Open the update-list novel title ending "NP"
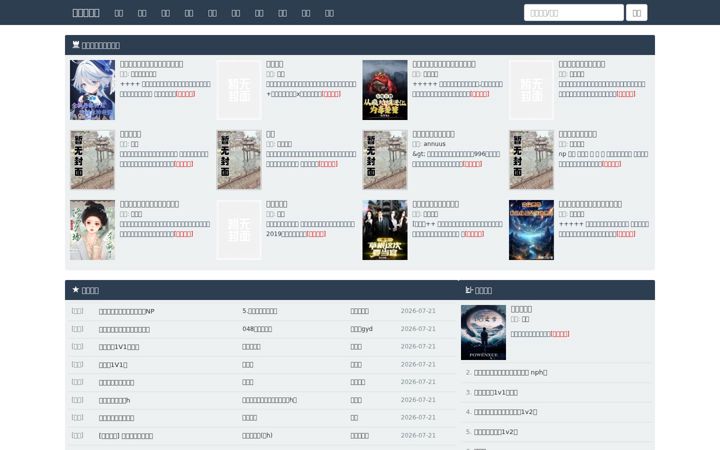The width and height of the screenshot is (720, 450). [127, 311]
